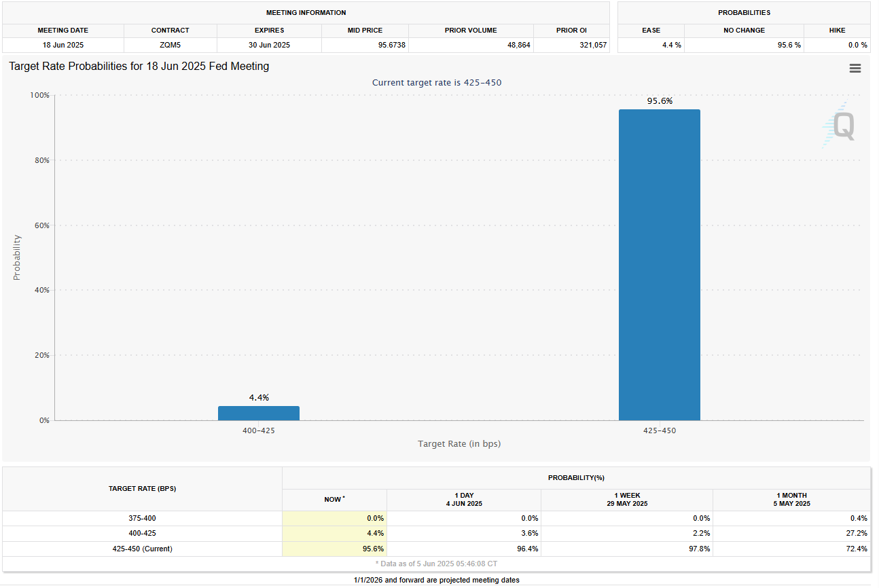Click the chart title for 18 Jun 2025 meeting
Image resolution: width=879 pixels, height=588 pixels.
[x=139, y=67]
